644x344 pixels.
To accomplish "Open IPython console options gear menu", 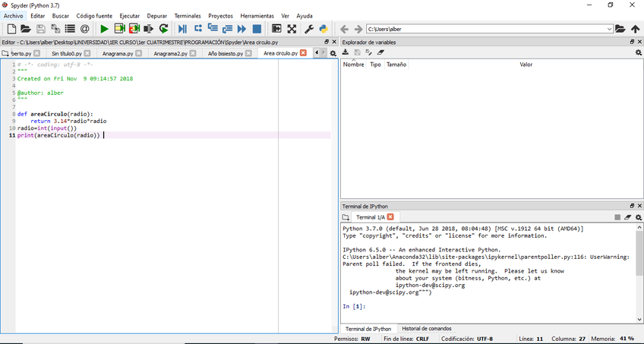I will [x=639, y=217].
